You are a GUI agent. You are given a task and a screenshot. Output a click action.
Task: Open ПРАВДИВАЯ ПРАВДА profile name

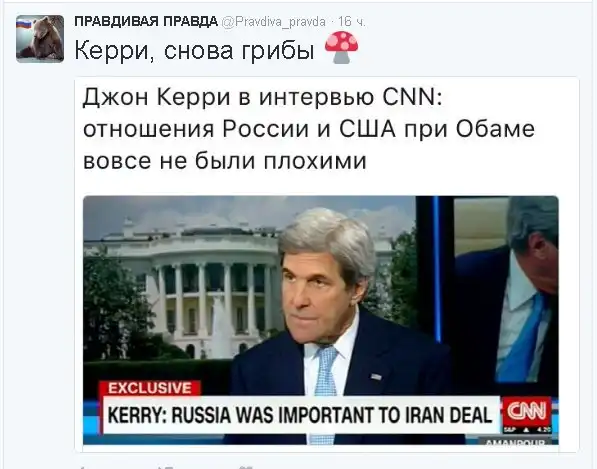click(146, 22)
